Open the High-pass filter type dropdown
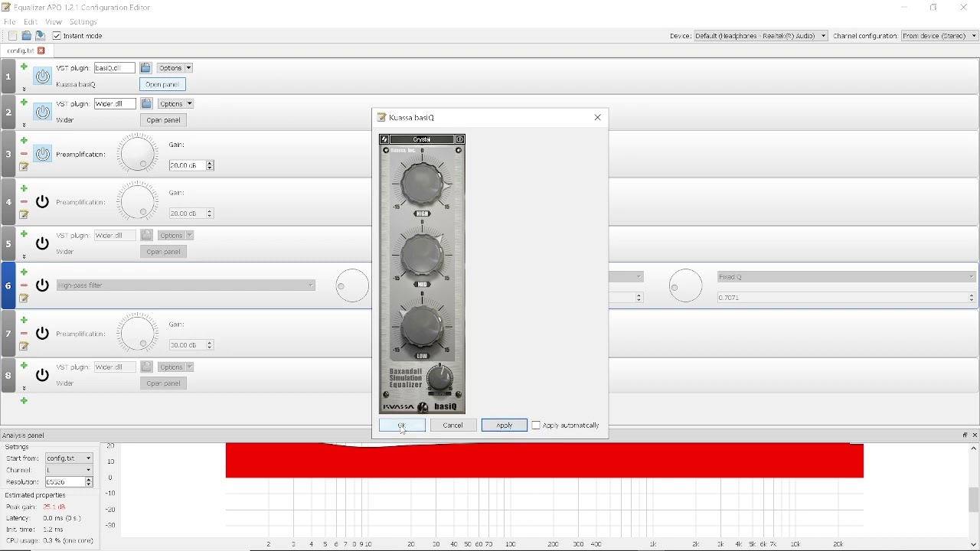This screenshot has width=980, height=551. (x=186, y=285)
